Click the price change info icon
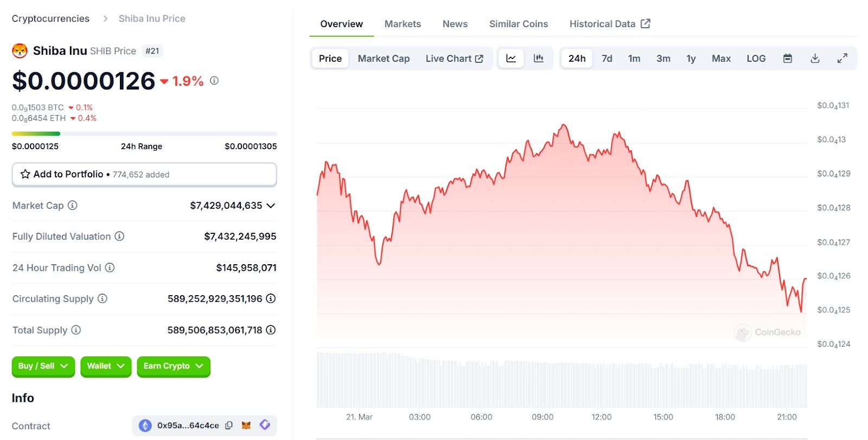The height and width of the screenshot is (440, 868). [214, 81]
